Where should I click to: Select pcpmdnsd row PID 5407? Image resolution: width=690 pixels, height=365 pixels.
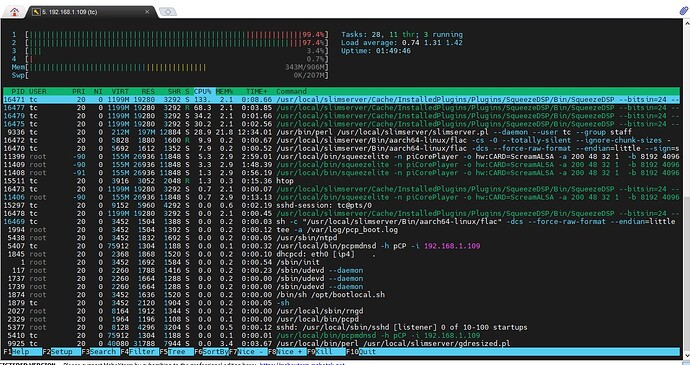(x=341, y=246)
